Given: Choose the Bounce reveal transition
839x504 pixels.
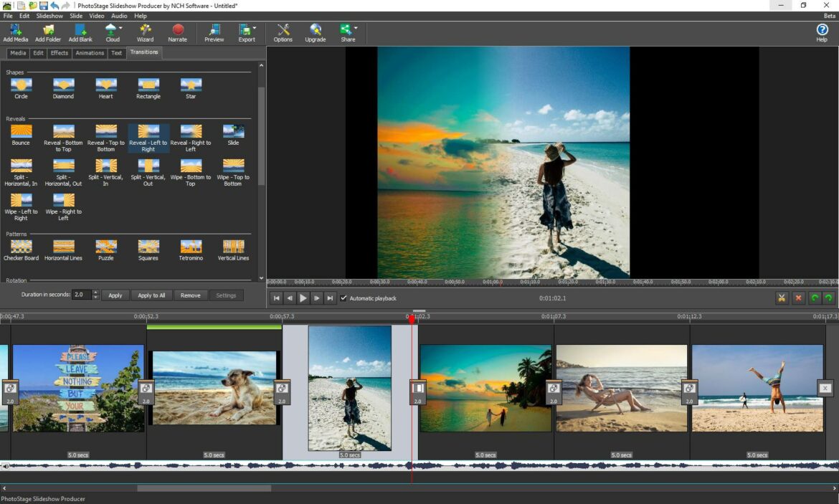Looking at the screenshot, I should [21, 133].
